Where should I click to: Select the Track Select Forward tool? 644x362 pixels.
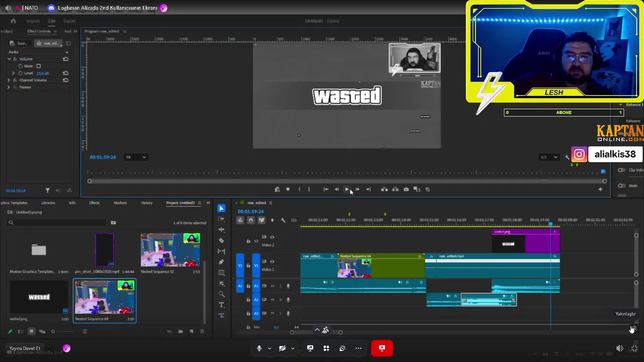click(221, 219)
